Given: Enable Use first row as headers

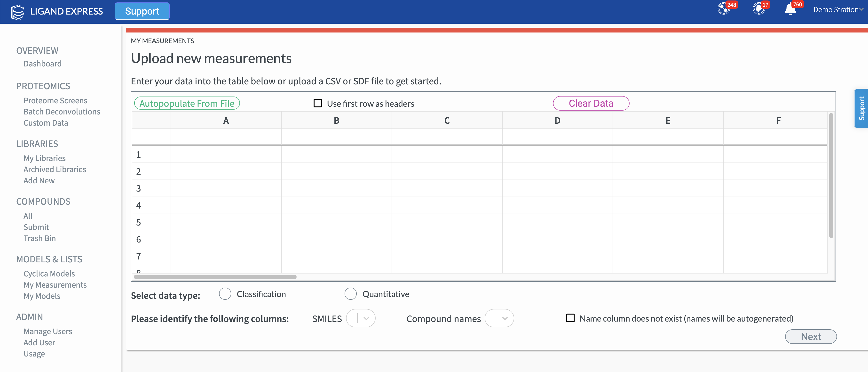Looking at the screenshot, I should click(318, 103).
